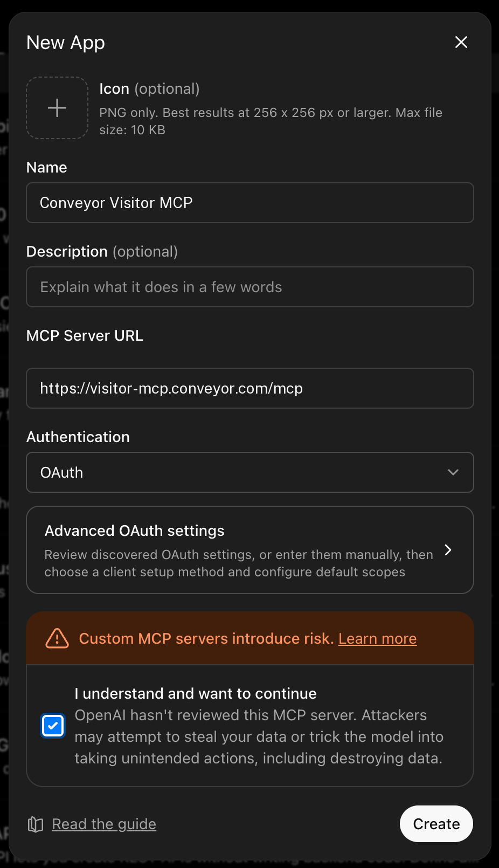Expand the Advanced OAuth settings panel
This screenshot has height=868, width=499.
[x=250, y=550]
